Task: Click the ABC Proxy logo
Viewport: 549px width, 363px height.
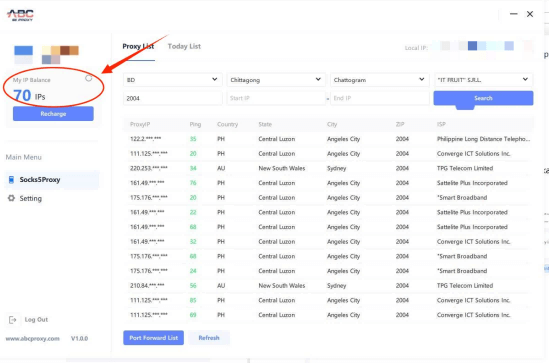Action: coord(20,15)
